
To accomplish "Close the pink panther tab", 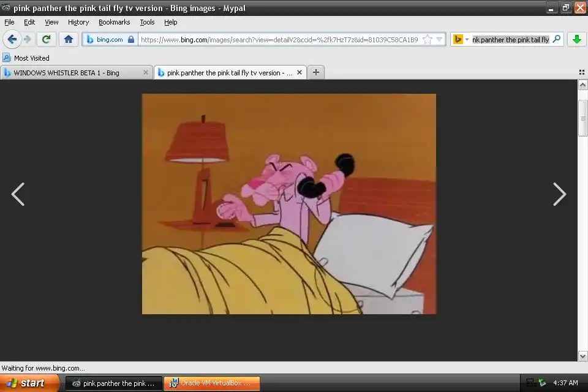I will 300,72.
